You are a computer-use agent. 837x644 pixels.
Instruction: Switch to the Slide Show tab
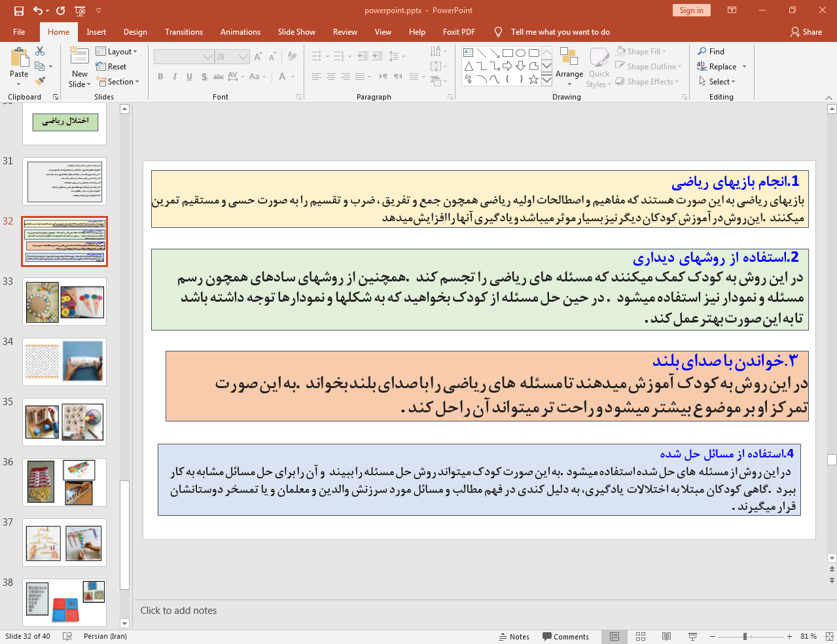pyautogui.click(x=296, y=32)
